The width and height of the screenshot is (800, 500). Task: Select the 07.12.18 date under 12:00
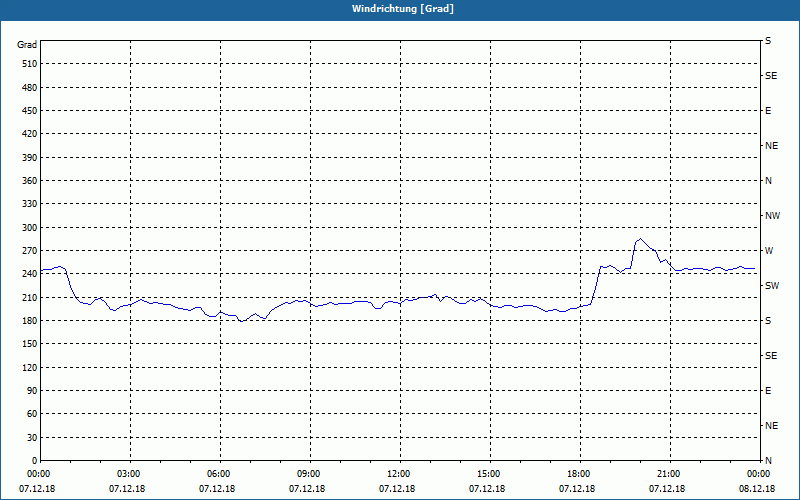click(x=397, y=489)
